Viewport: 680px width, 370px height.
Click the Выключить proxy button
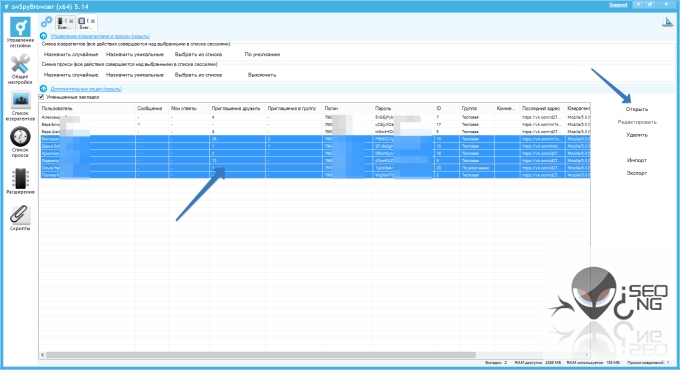tap(262, 75)
